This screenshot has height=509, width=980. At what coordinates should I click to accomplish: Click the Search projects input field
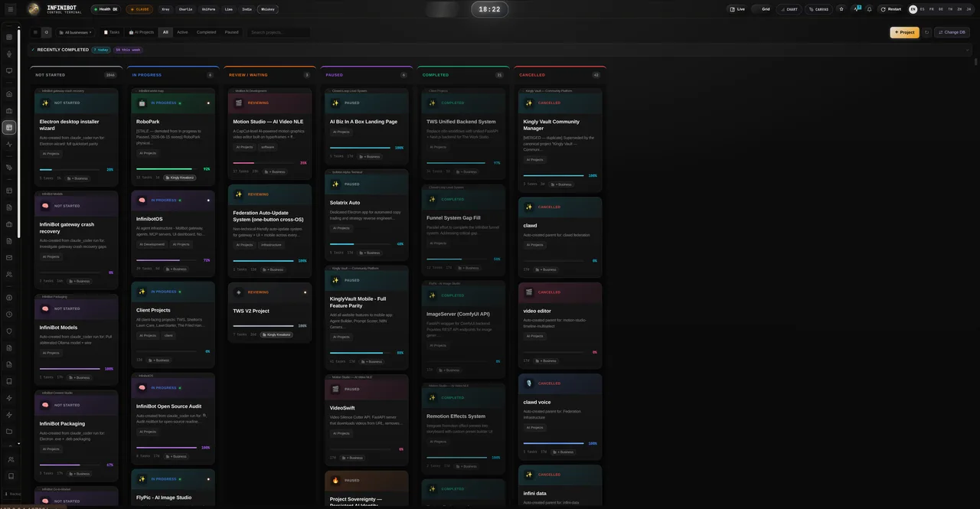tap(279, 32)
